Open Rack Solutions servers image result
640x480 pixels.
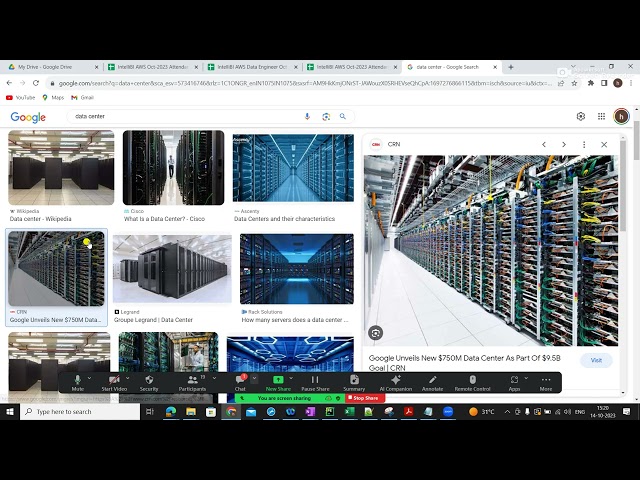coord(297,269)
